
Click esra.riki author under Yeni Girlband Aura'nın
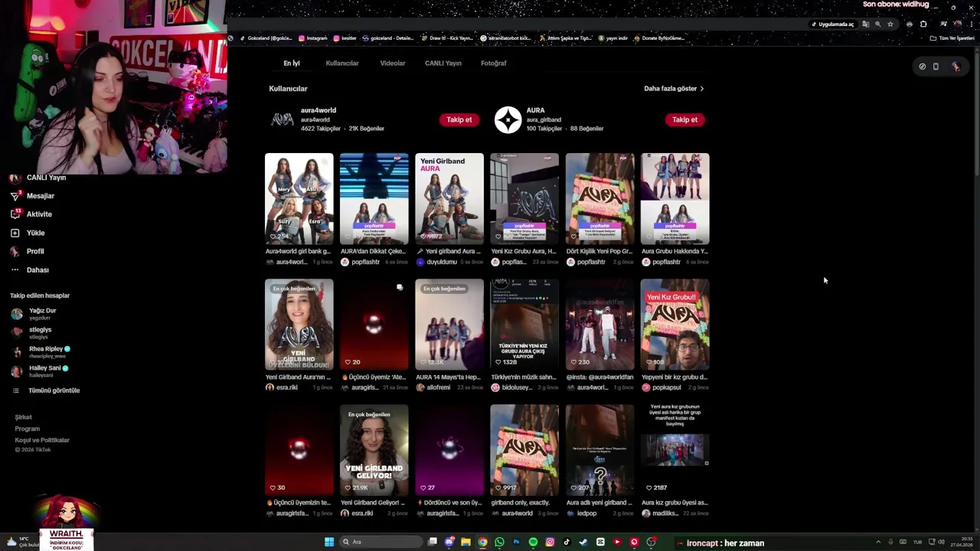coord(287,387)
